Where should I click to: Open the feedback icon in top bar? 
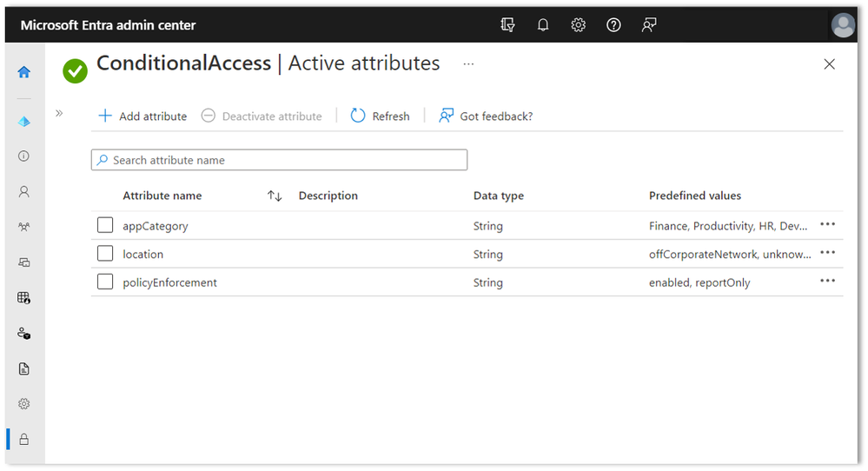[x=649, y=25]
